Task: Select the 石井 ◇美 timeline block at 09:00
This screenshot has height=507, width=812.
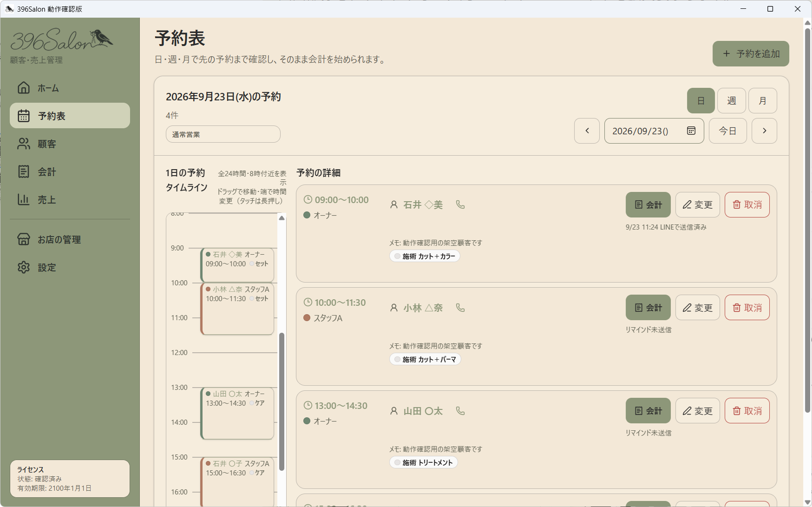Action: (237, 265)
